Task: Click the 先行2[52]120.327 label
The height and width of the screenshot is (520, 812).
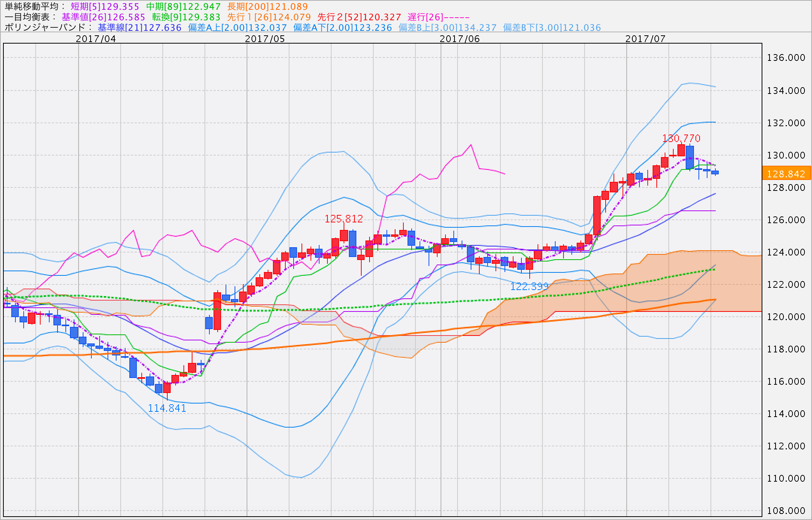Action: (x=359, y=17)
